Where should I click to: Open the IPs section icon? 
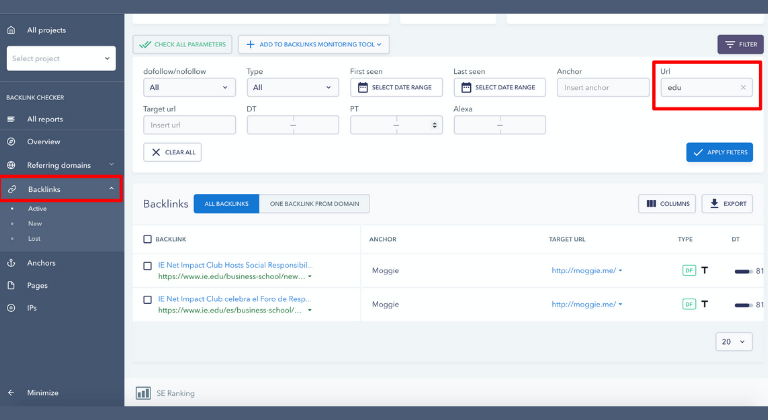coord(11,308)
